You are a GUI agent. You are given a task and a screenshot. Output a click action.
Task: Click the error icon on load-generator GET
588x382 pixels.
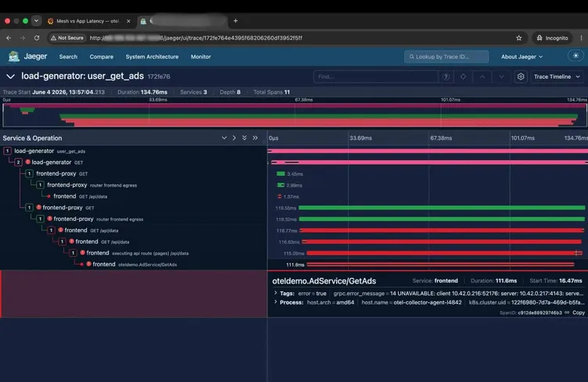[27, 162]
